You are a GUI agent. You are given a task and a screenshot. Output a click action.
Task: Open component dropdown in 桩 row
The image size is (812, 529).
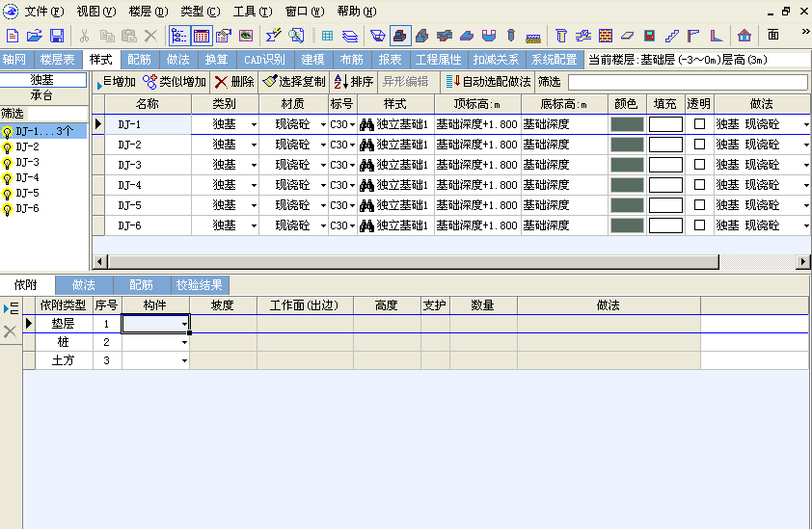pos(184,343)
